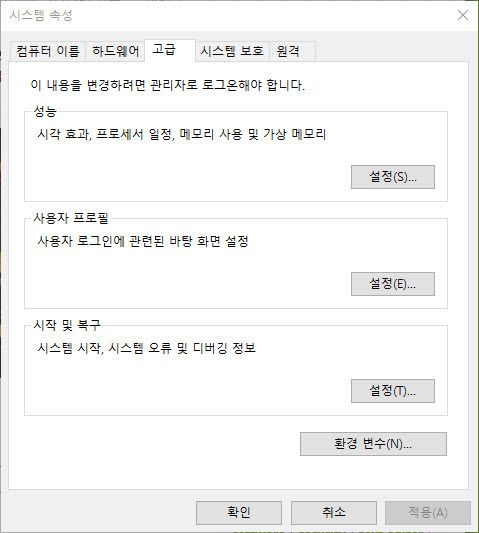Click the 시스템 시작 description text
This screenshot has width=479, height=533.
point(146,348)
